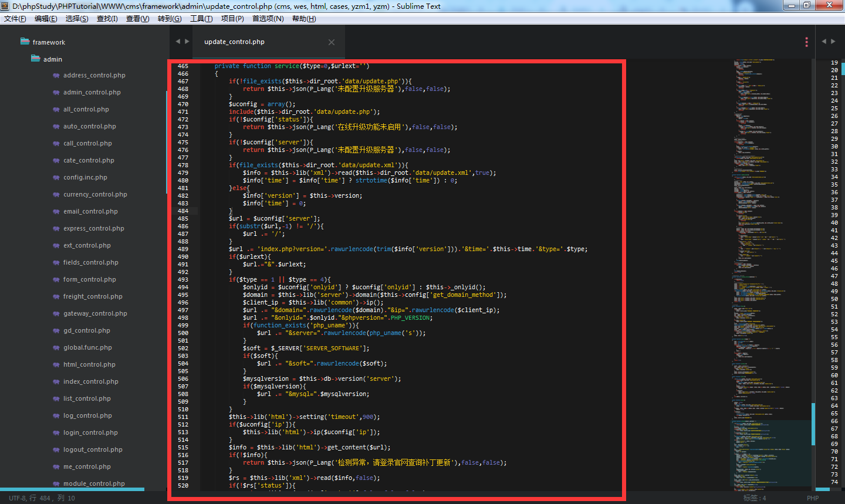Open logout_control.php in sidebar
Image resolution: width=845 pixels, height=504 pixels.
click(x=93, y=449)
